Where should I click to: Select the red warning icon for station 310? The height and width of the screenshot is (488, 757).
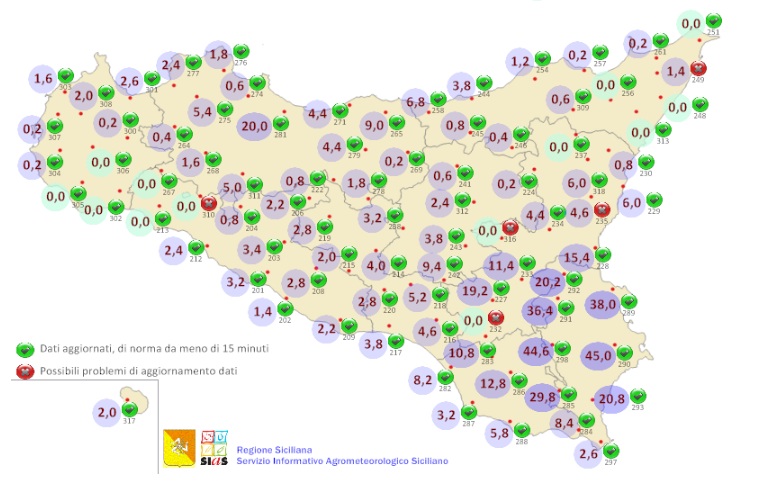tap(209, 204)
